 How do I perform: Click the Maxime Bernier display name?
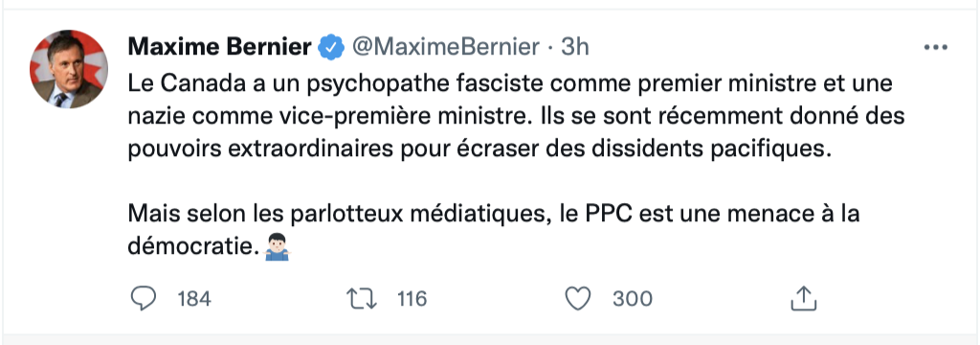(219, 47)
